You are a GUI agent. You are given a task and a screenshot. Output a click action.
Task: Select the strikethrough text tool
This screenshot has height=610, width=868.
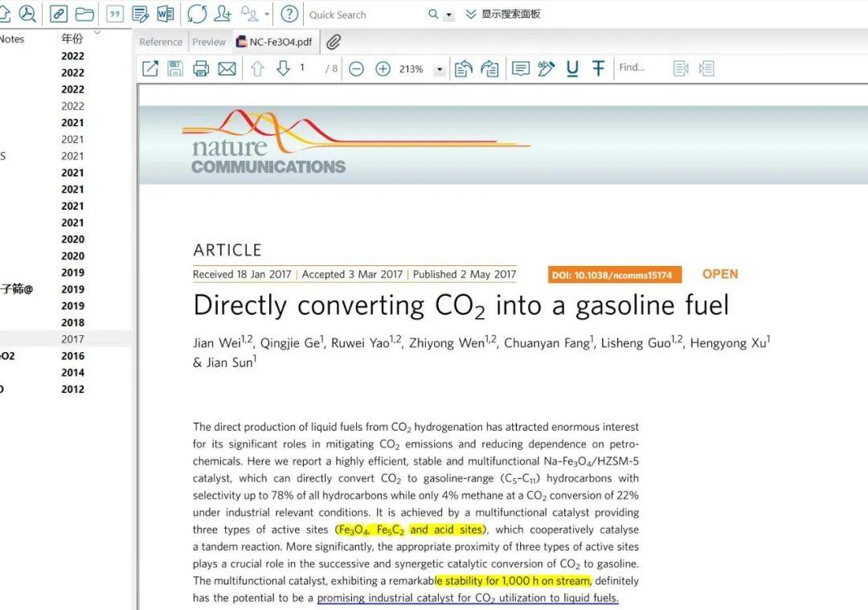click(x=598, y=68)
